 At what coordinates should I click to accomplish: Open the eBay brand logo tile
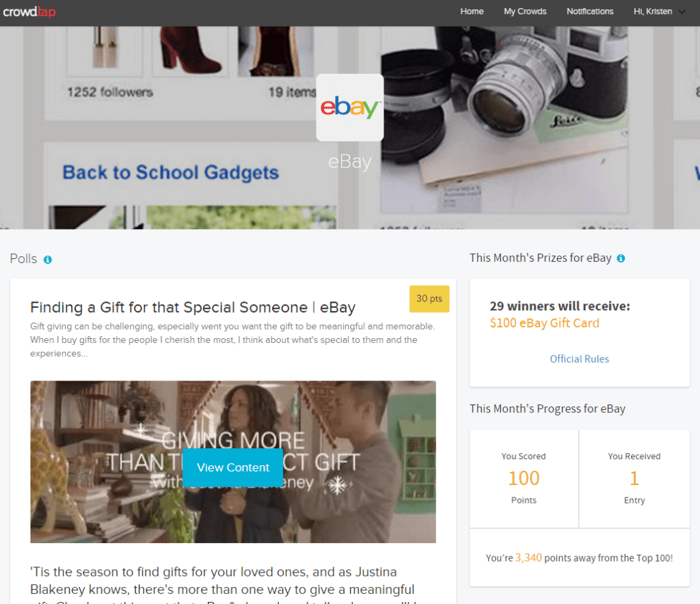tap(349, 107)
